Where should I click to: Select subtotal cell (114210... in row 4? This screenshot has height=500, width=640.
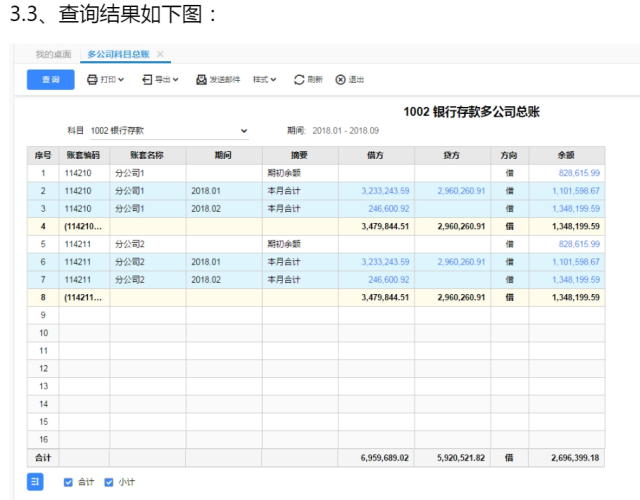[x=83, y=227]
